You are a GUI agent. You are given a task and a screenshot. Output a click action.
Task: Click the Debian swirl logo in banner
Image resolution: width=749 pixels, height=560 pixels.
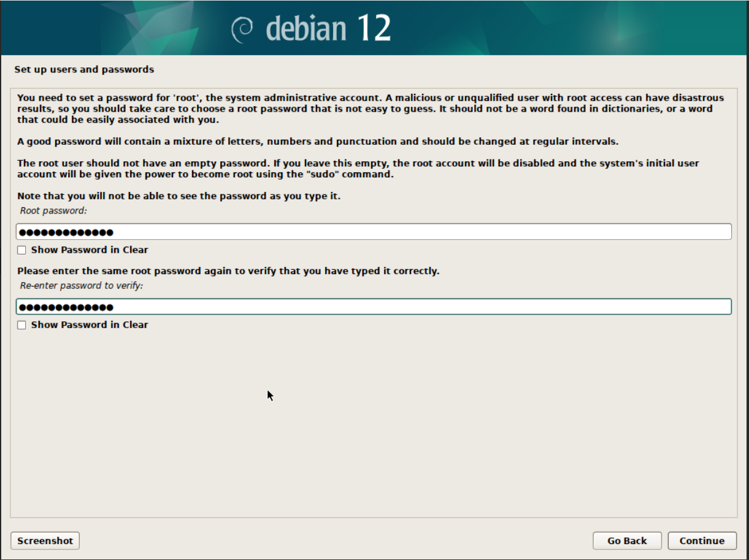tap(243, 29)
